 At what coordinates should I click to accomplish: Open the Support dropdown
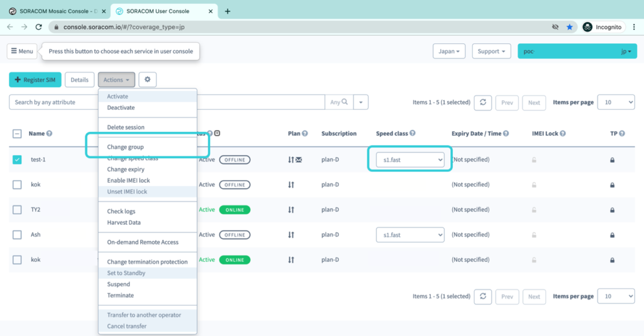(491, 51)
